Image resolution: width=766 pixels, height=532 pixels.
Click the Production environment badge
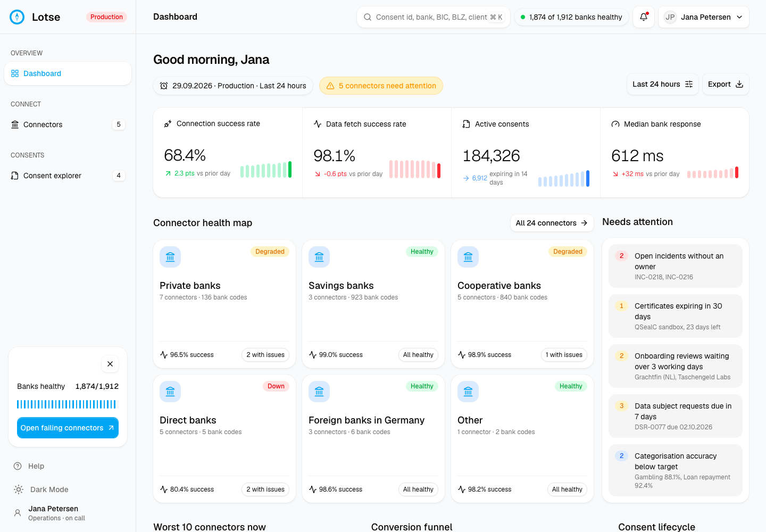click(106, 17)
